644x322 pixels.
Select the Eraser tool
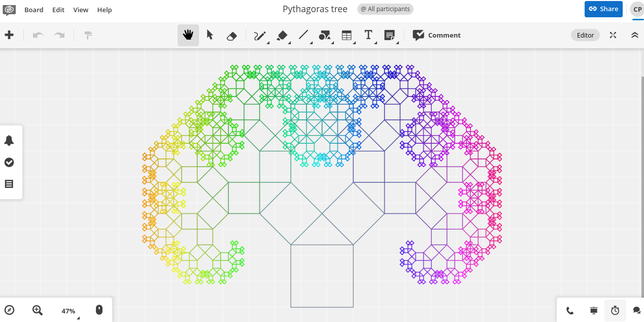(231, 36)
